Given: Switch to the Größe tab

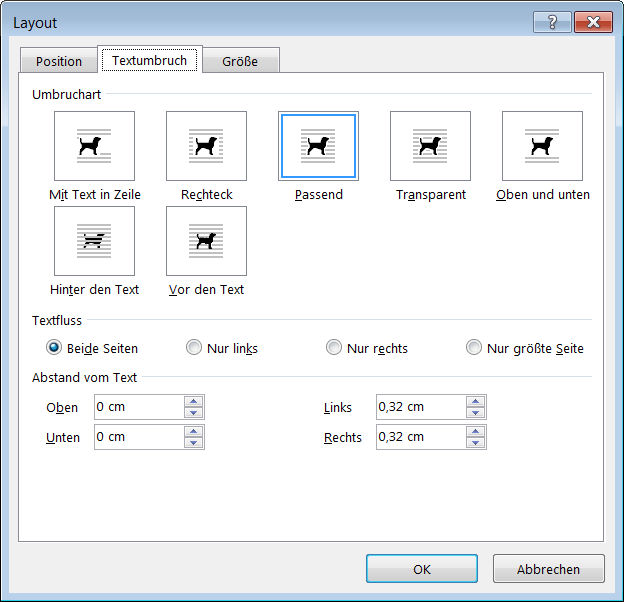Looking at the screenshot, I should (240, 61).
